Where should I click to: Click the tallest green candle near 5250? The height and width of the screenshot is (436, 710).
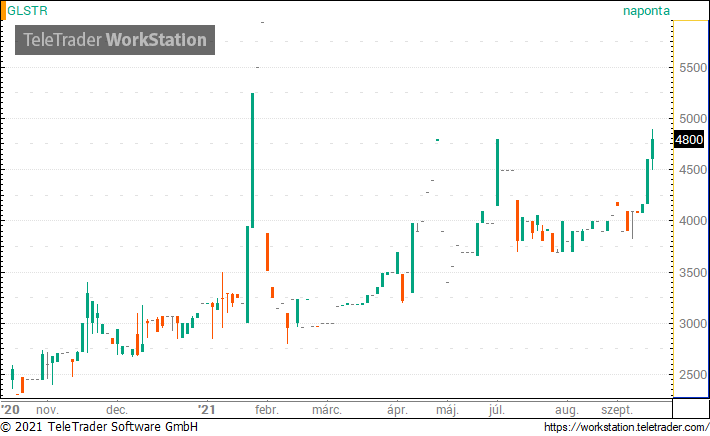(252, 160)
